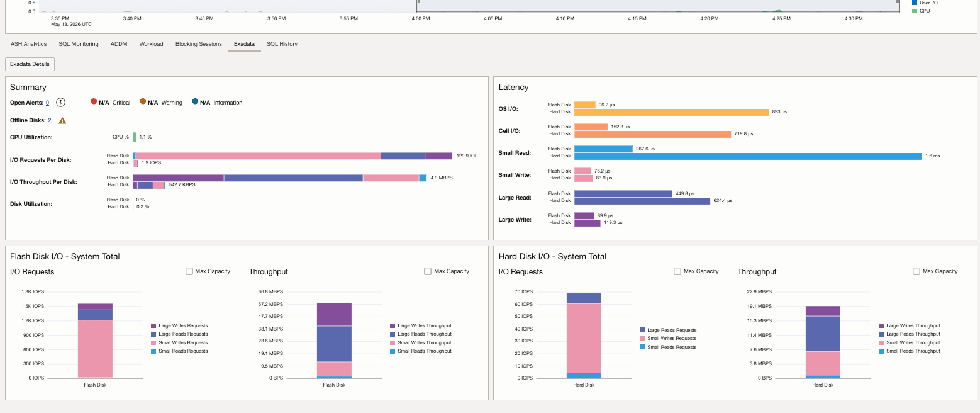Switch to the SQL History tab
The height and width of the screenshot is (413, 980).
tap(282, 44)
